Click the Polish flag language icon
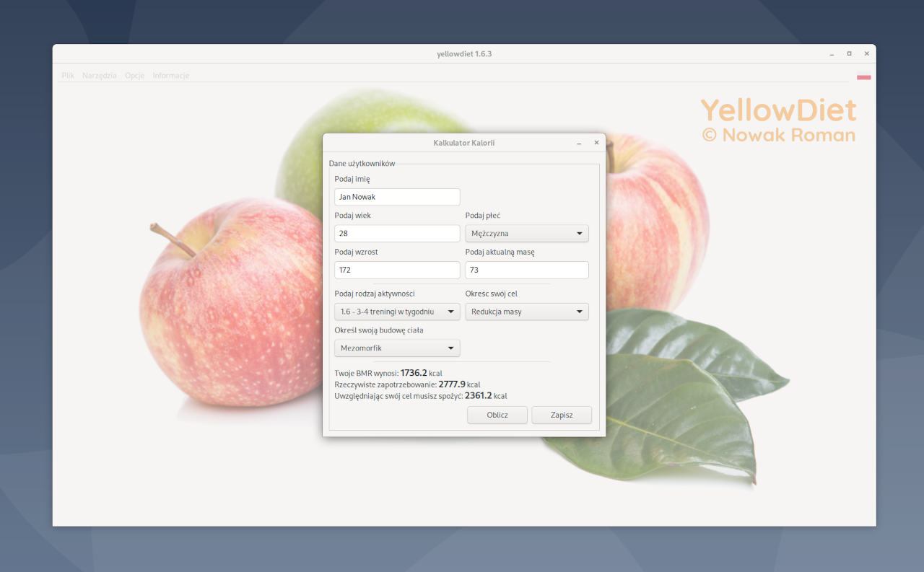This screenshot has width=924, height=572. 863,76
